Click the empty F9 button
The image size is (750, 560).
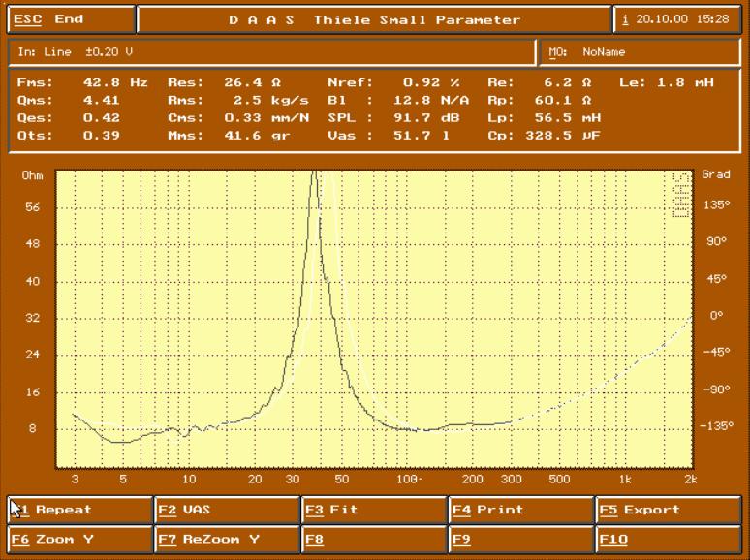click(521, 539)
